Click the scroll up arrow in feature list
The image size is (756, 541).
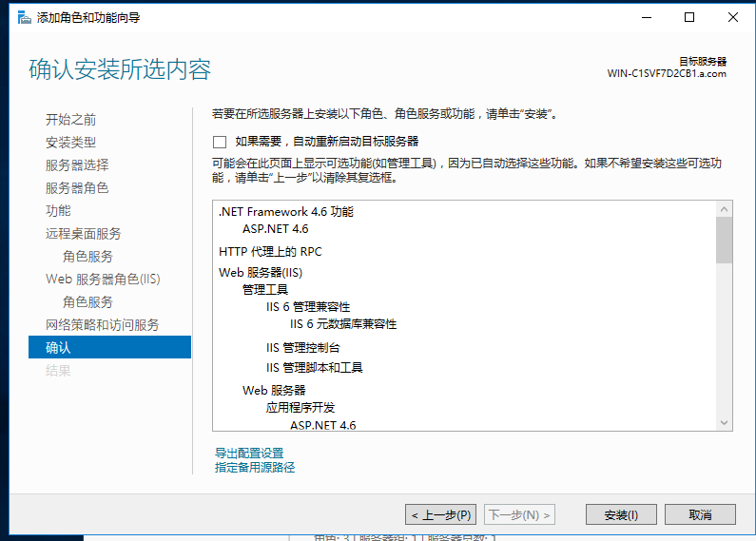[725, 209]
